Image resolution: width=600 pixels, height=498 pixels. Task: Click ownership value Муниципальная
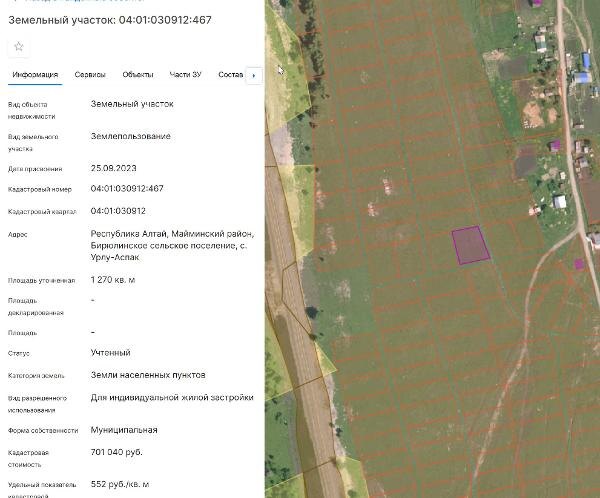124,430
